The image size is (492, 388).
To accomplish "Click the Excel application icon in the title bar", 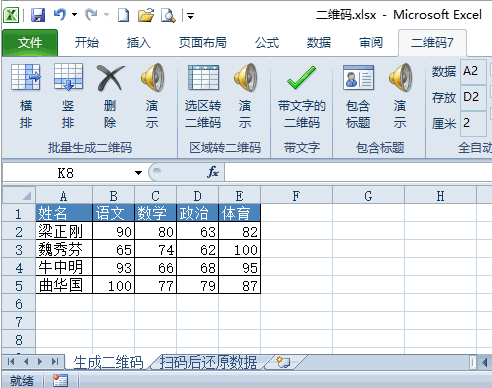I will [11, 15].
